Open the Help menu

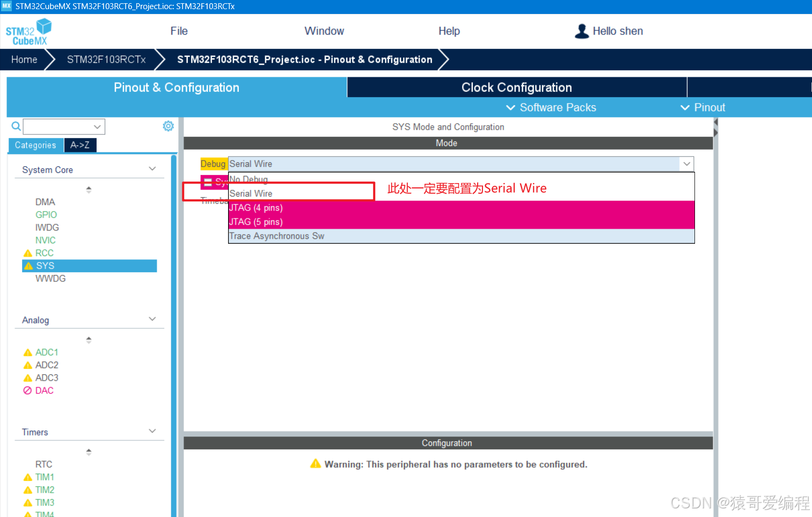coord(449,31)
